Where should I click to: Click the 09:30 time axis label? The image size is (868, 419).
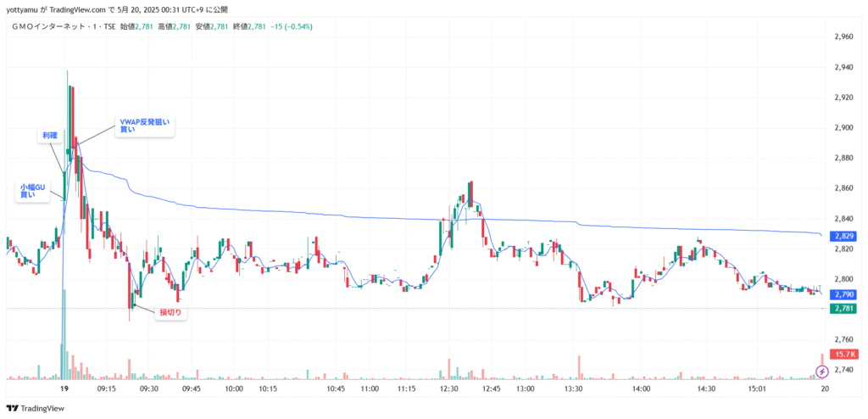(149, 389)
